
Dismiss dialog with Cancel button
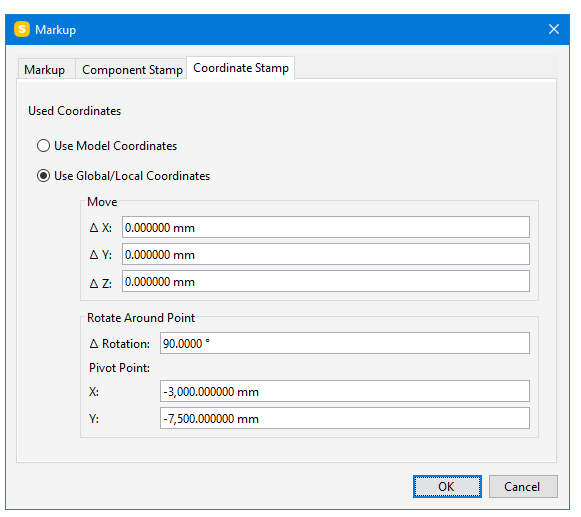pyautogui.click(x=523, y=487)
